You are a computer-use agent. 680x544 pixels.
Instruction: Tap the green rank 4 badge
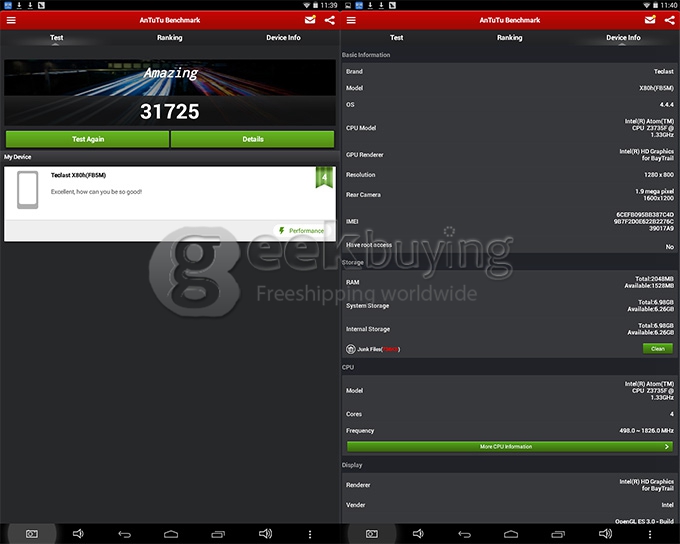323,178
